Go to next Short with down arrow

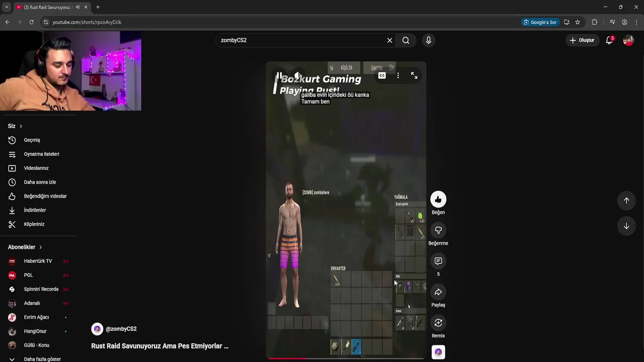(x=626, y=226)
